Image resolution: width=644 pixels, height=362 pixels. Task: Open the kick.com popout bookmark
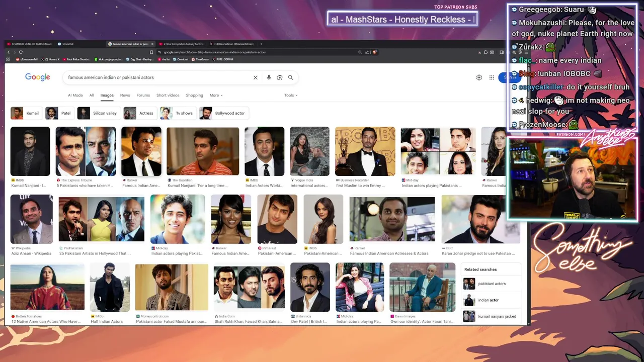pyautogui.click(x=108, y=59)
